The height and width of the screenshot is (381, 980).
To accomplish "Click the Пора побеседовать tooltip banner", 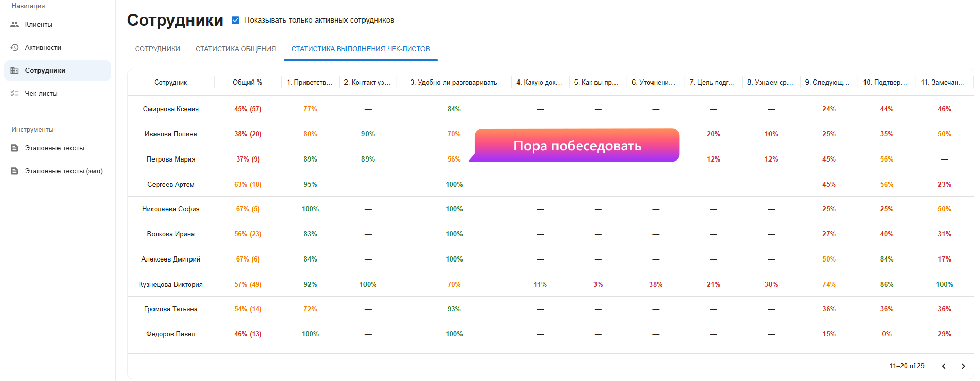I will [x=577, y=146].
